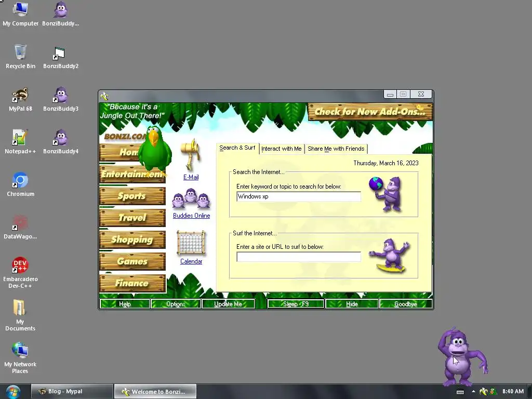Viewport: 532px width, 399px height.
Task: Open the Finance wooden sign
Action: pos(132,283)
